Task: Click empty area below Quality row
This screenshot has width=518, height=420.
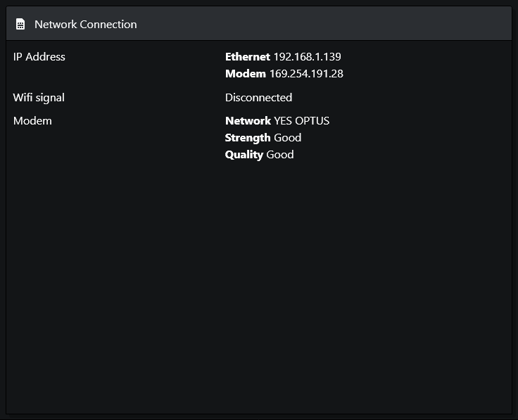Action: point(259,287)
